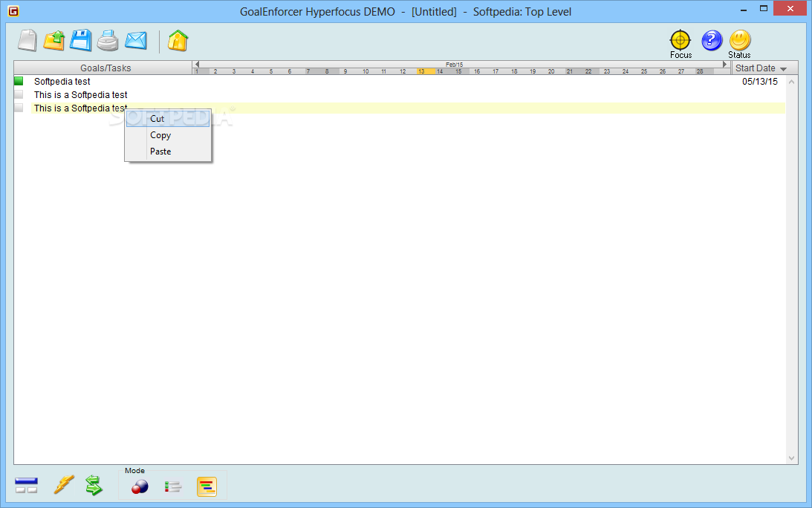
Task: Click the New document icon
Action: tap(27, 40)
